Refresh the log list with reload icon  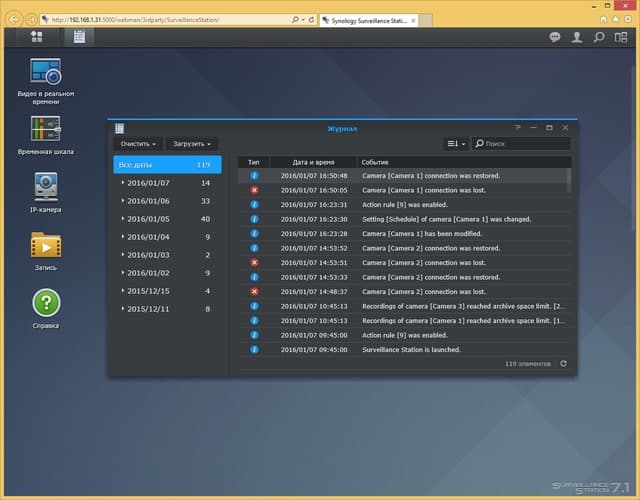pyautogui.click(x=563, y=363)
